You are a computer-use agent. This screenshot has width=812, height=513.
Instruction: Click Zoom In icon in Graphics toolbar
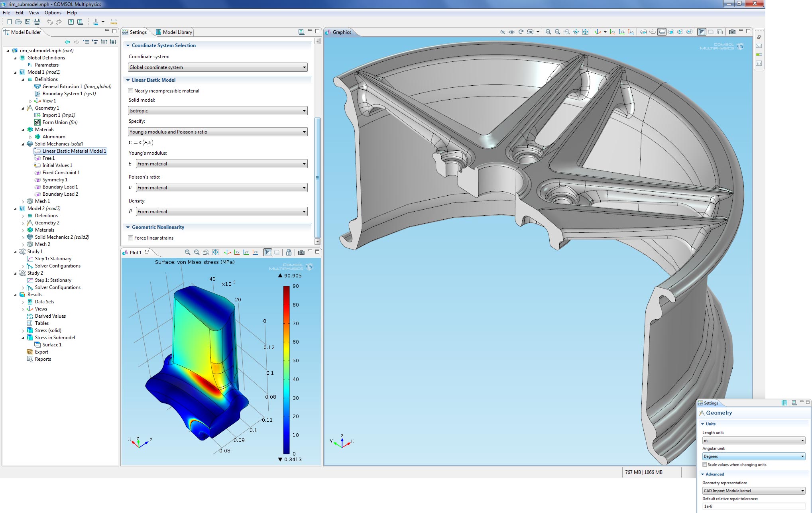click(549, 32)
